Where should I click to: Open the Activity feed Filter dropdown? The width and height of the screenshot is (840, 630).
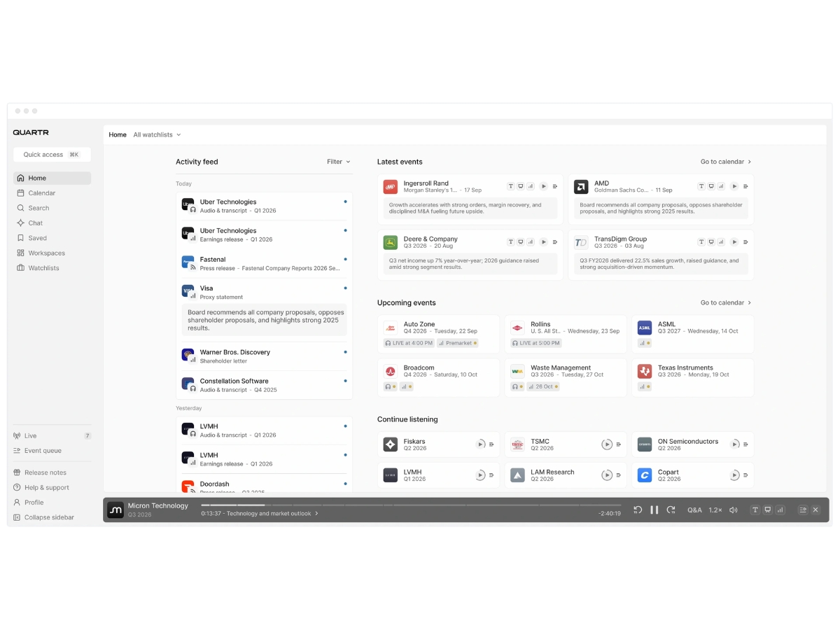pos(339,162)
